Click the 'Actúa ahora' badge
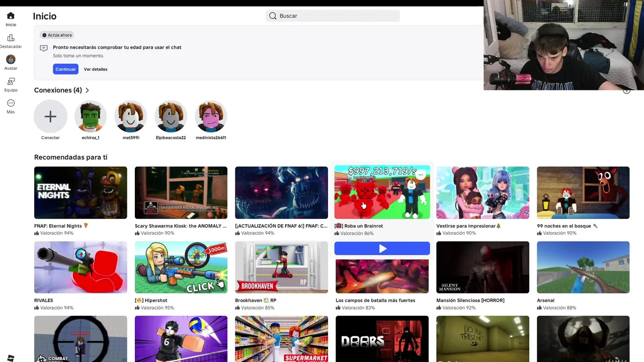Image resolution: width=644 pixels, height=362 pixels. coord(57,35)
